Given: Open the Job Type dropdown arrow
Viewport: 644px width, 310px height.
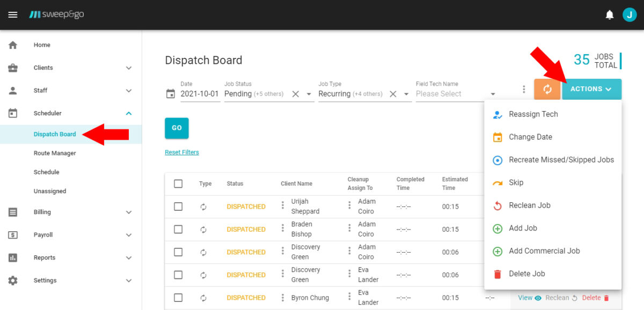Looking at the screenshot, I should [x=406, y=94].
